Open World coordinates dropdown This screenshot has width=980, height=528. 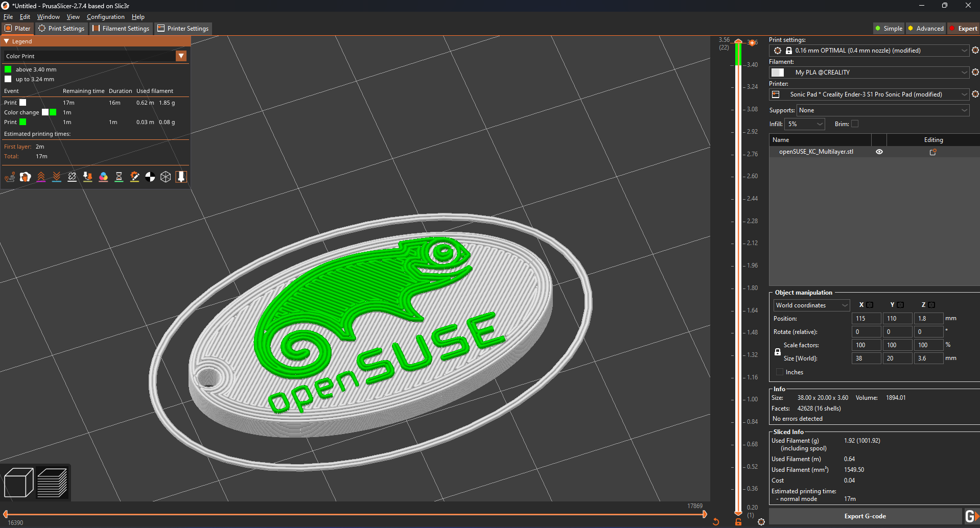coord(811,305)
